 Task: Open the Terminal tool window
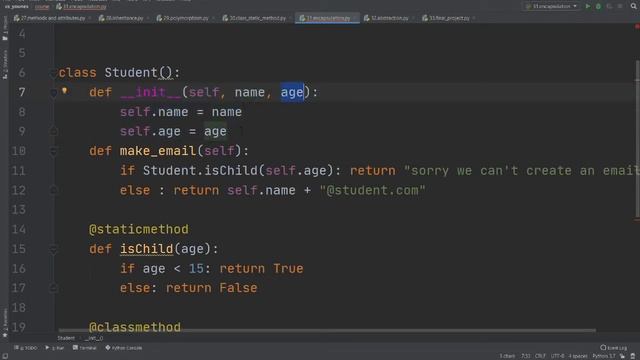pos(84,348)
